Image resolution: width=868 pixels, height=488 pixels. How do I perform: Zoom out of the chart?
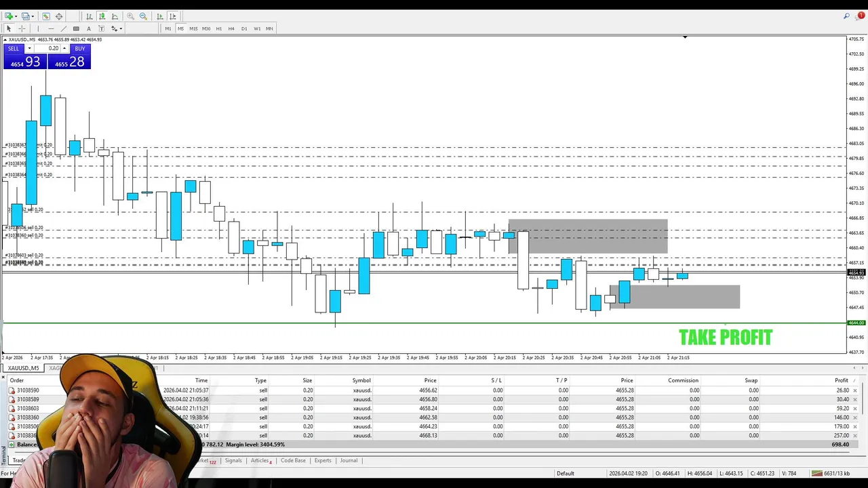[143, 16]
